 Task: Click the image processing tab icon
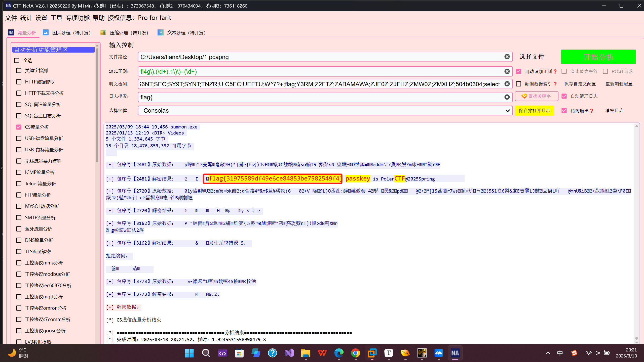pos(46,32)
